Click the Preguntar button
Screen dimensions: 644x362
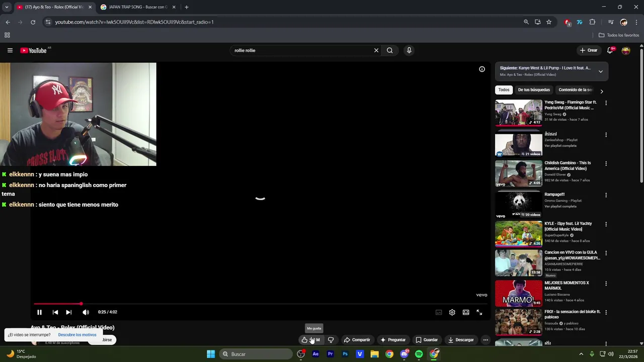[x=393, y=340]
